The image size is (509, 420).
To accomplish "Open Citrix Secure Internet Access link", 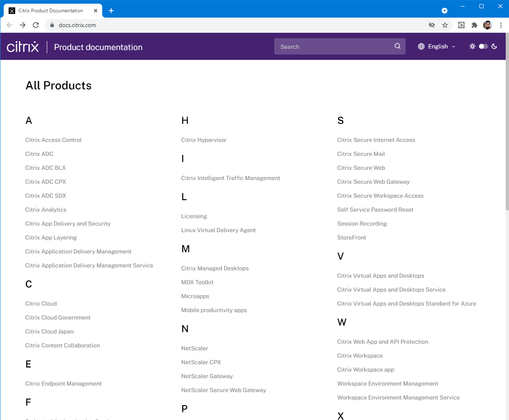I will [376, 140].
